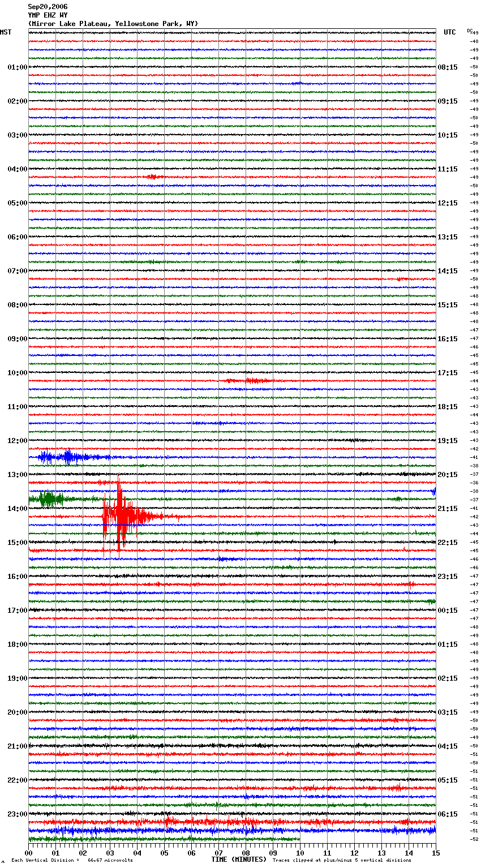Click the MST timezone header
This screenshot has width=481, height=868.
[6, 32]
